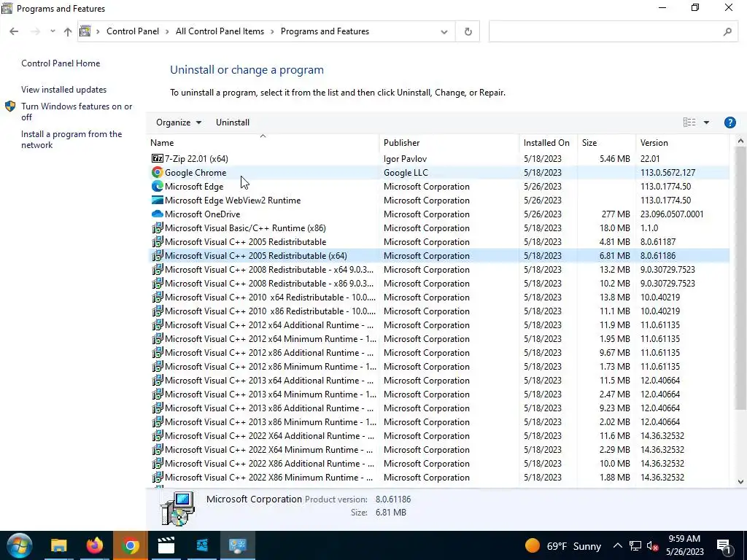
Task: Select Microsoft Visual C++ 2005 Redistributable row
Action: pos(438,242)
